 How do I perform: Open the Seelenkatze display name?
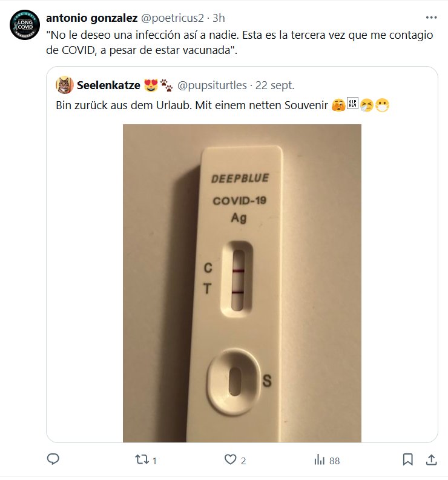(x=108, y=85)
